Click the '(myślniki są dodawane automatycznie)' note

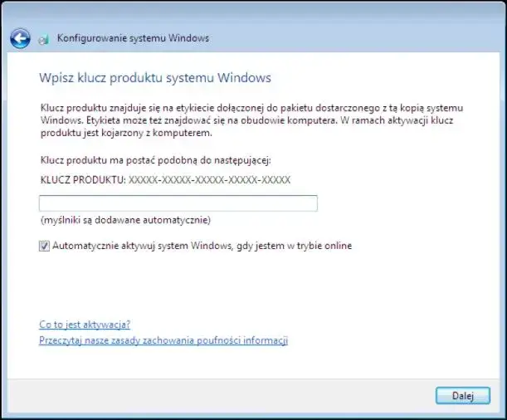click(125, 220)
